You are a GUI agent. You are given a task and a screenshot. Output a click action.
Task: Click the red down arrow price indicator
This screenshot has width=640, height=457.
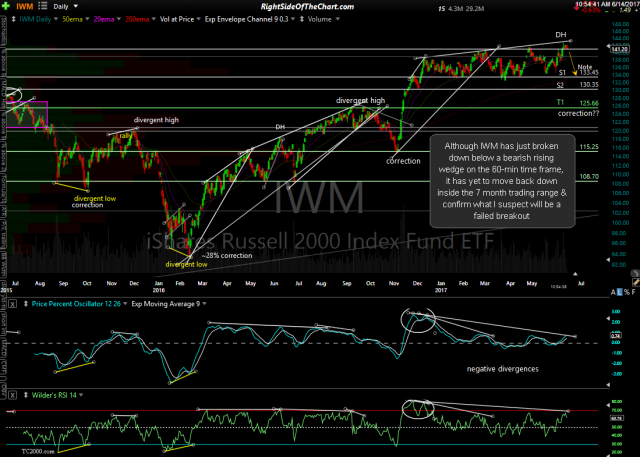click(x=577, y=8)
